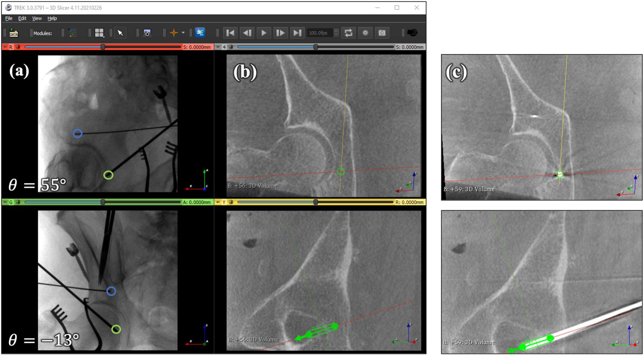Screen dimensions: 644x355
Task: Open the View menu
Action: tap(36, 18)
